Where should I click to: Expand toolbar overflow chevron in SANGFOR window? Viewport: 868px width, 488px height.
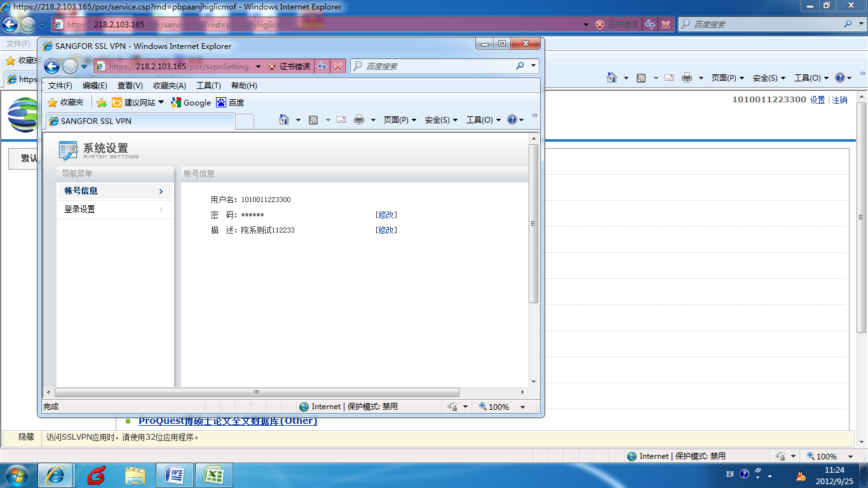(534, 115)
